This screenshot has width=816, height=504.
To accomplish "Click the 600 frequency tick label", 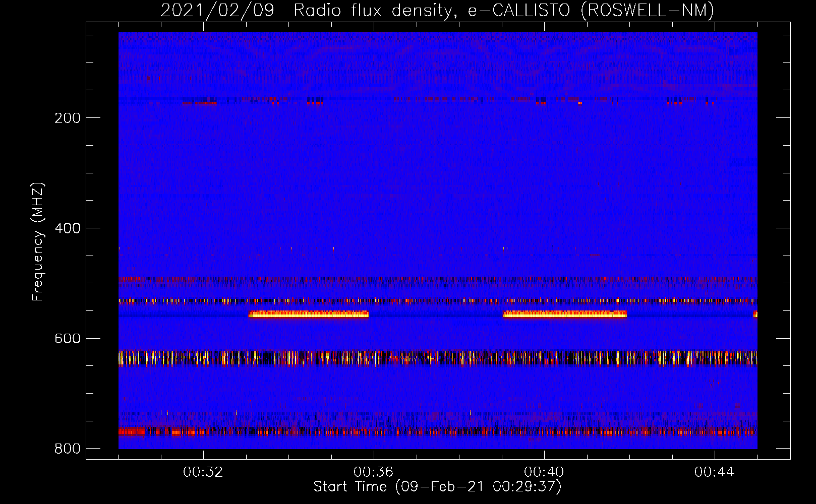I will click(68, 338).
